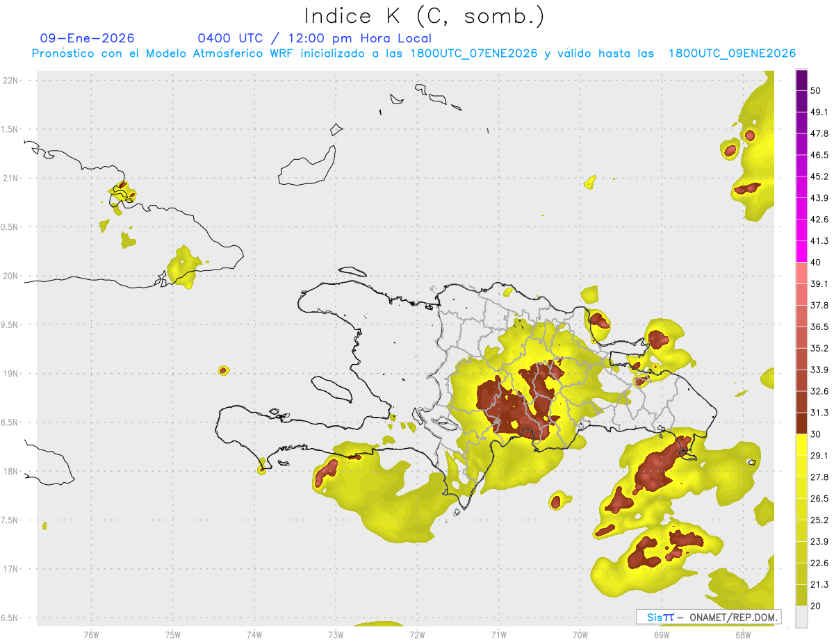Image resolution: width=834 pixels, height=644 pixels.
Task: Click the legend value "33.9"
Action: coord(819,370)
